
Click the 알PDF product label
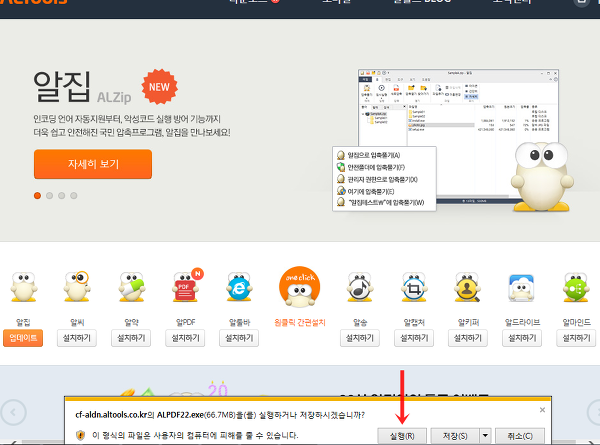tap(186, 322)
